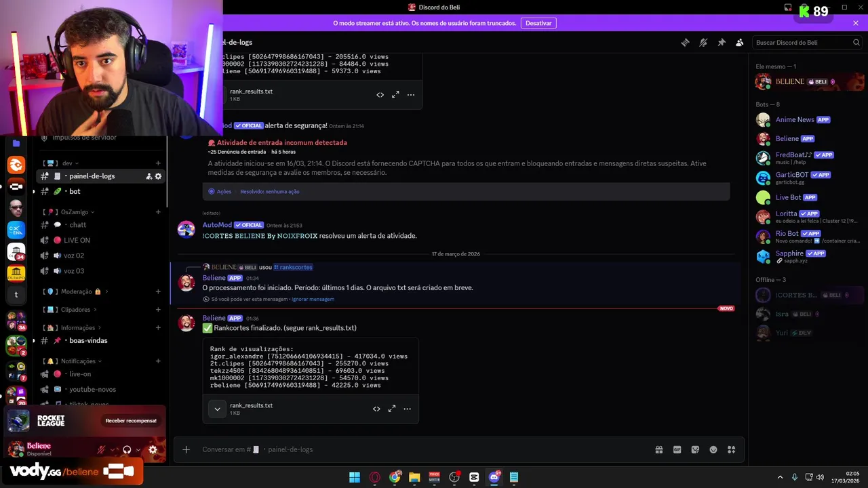The width and height of the screenshot is (868, 488).
Task: Click the plus attach button in message bar
Action: [186, 449]
